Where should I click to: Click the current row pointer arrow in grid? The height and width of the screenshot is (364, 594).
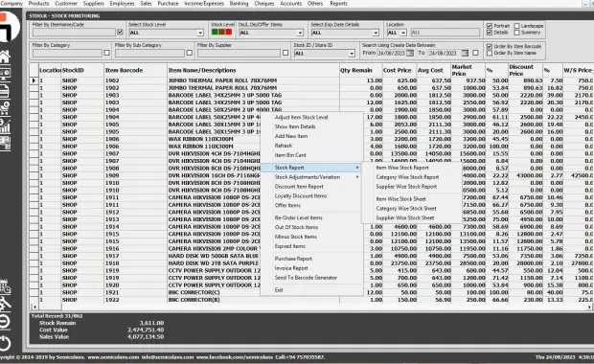(34, 80)
